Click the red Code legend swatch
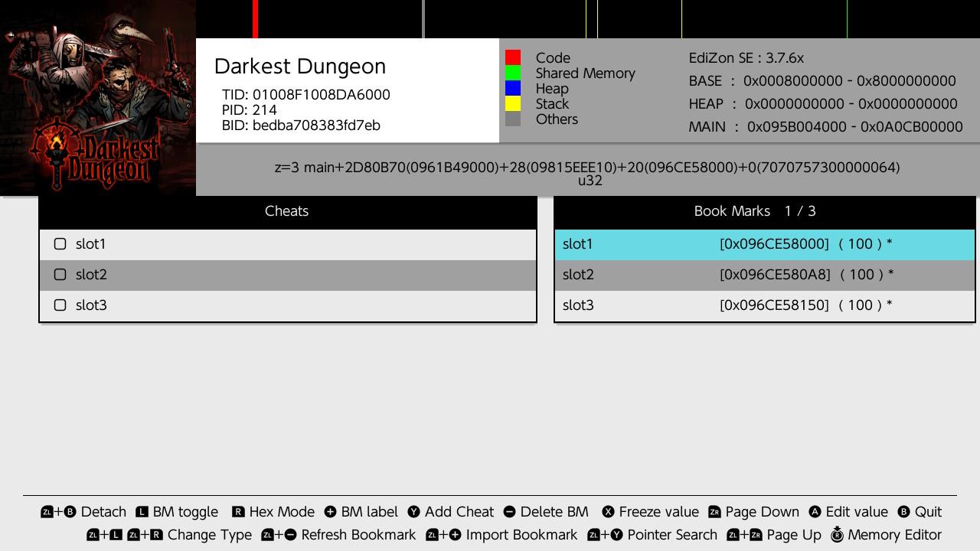980x551 pixels. click(513, 57)
